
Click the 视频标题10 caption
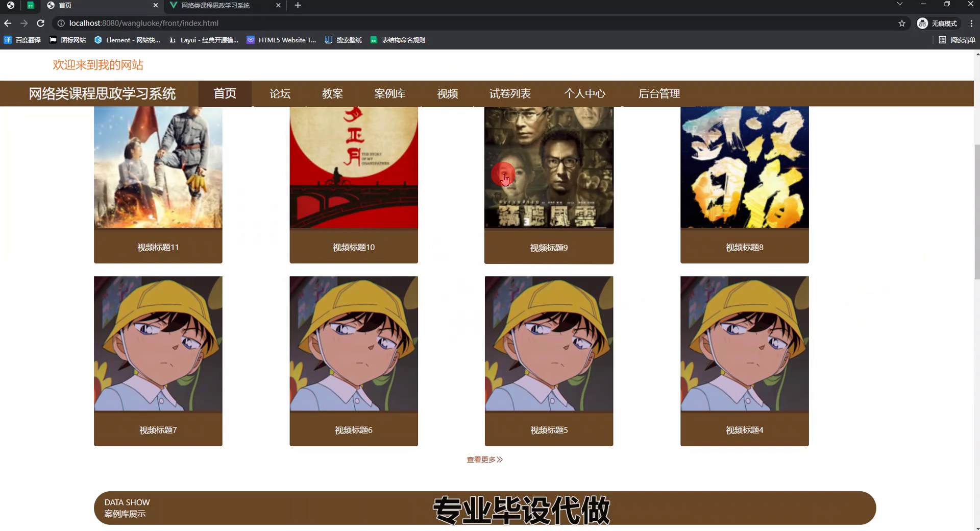coord(354,247)
